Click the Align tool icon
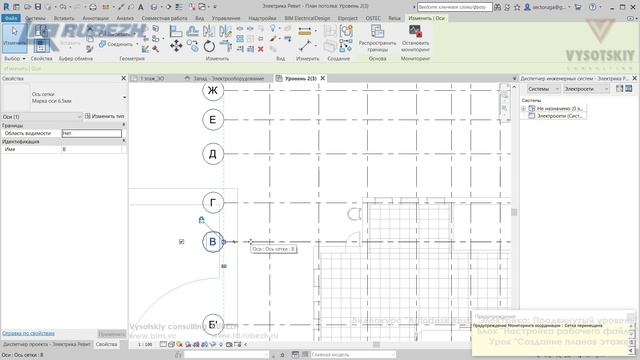This screenshot has height=360, width=640. [176, 31]
